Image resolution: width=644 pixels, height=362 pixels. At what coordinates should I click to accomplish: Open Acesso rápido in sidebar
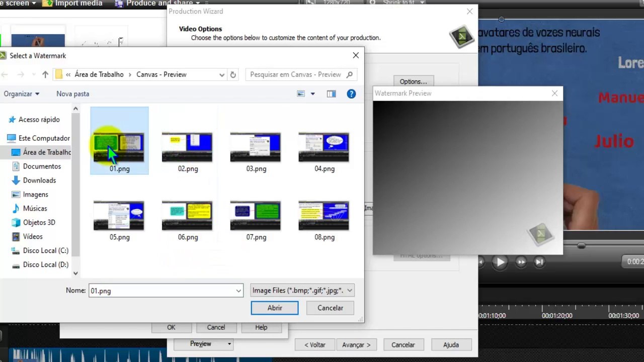click(x=34, y=120)
